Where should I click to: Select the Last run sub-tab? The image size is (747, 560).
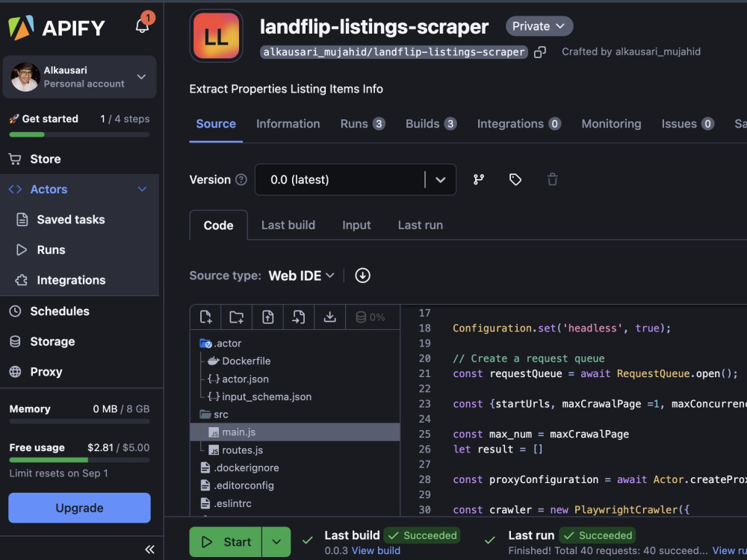(421, 225)
